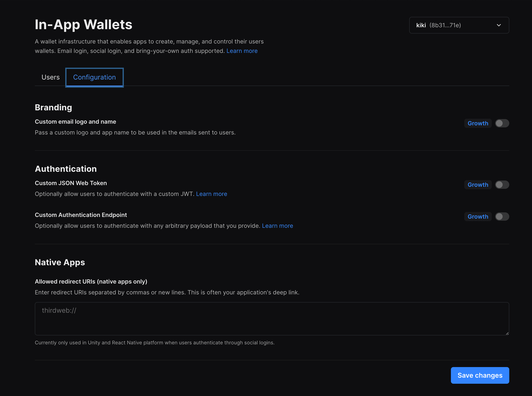Switch to the Users tab
The height and width of the screenshot is (396, 532).
coord(50,77)
